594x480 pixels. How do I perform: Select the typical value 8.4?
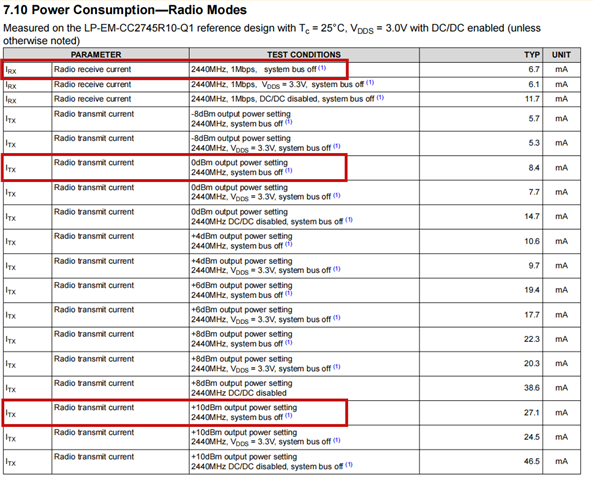click(534, 167)
